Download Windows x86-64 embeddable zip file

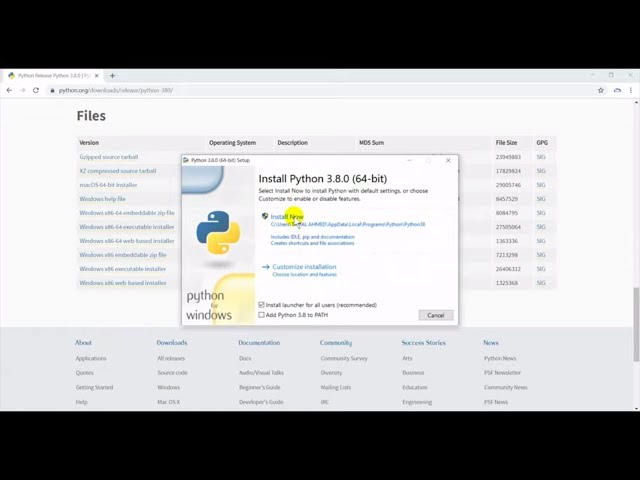click(x=127, y=213)
